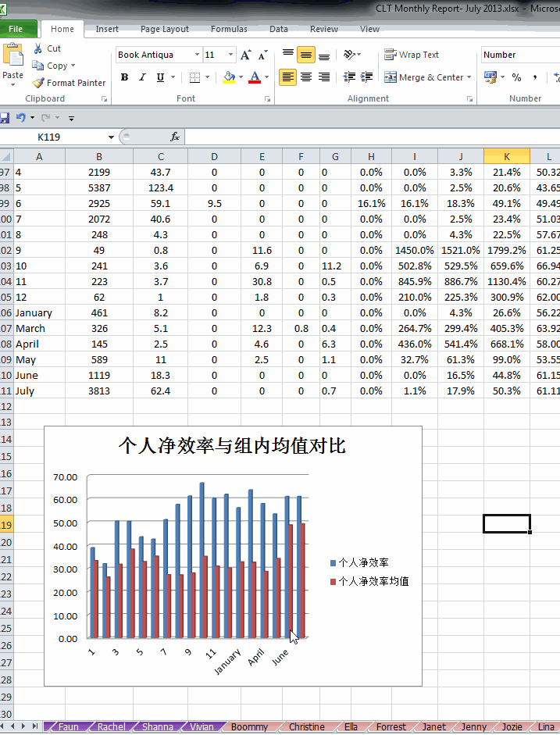Open the Underline style dropdown arrow
560x735 pixels.
tap(173, 77)
